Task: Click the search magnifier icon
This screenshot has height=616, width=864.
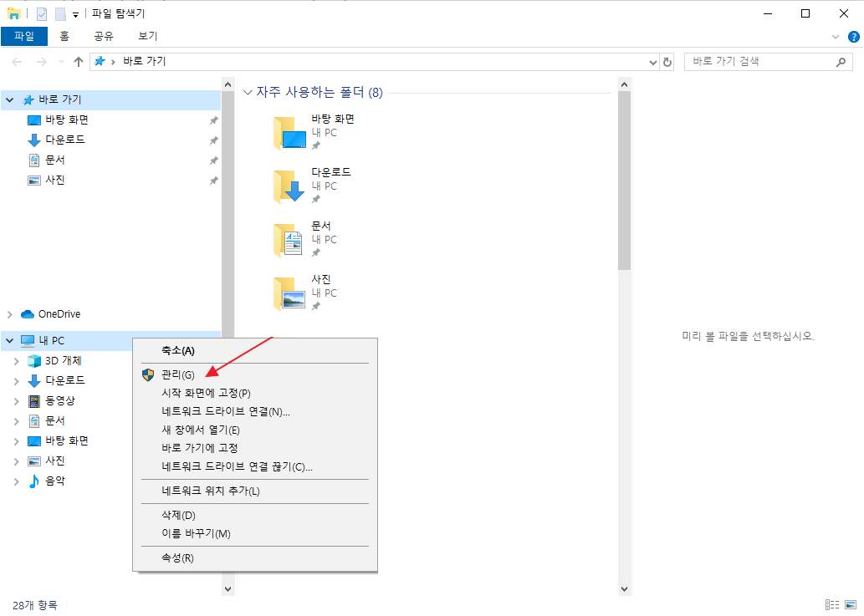Action: click(x=841, y=62)
